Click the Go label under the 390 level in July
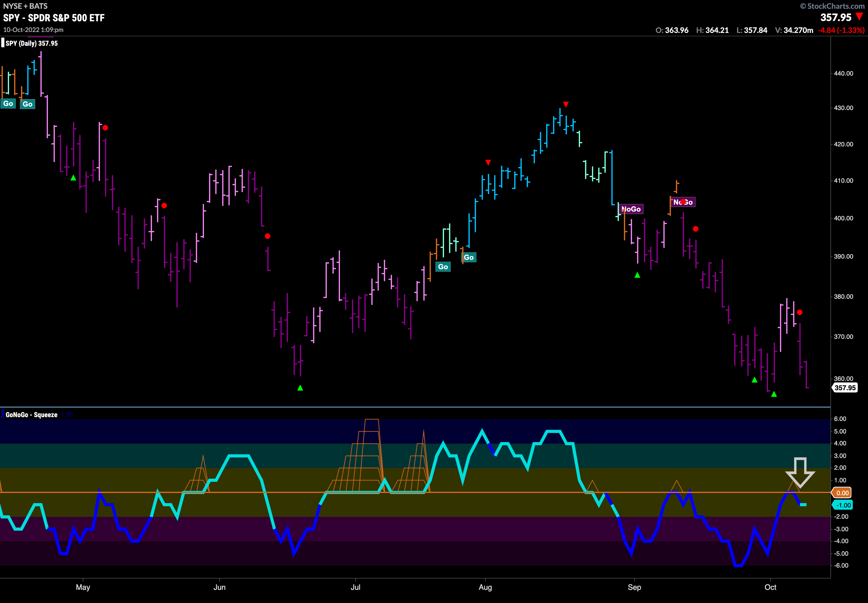The height and width of the screenshot is (603, 868). coord(443,267)
